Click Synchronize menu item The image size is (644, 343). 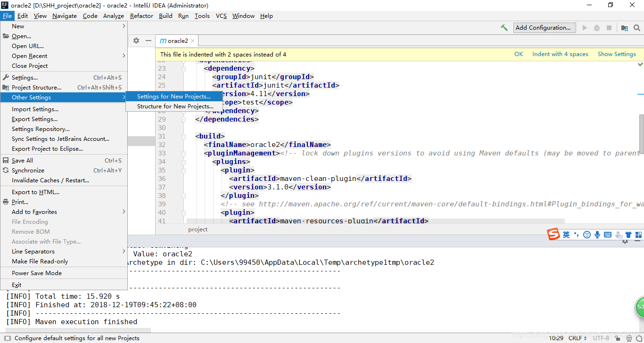tap(64, 170)
